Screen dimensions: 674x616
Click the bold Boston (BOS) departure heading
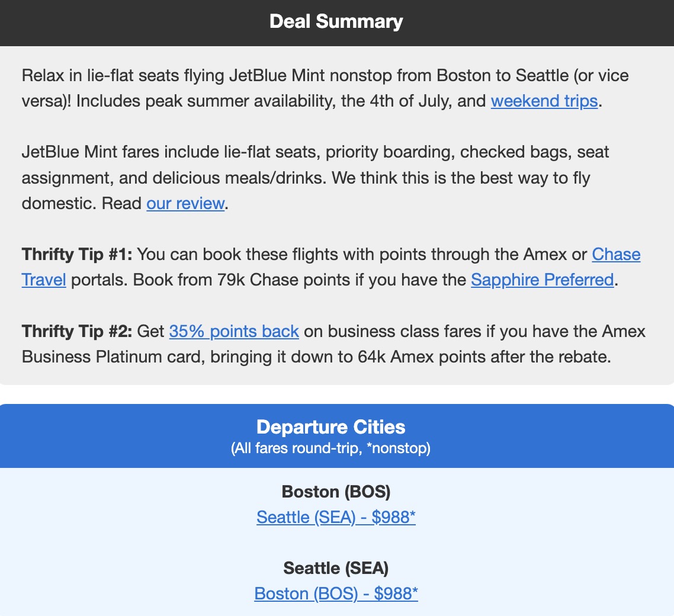(x=336, y=492)
